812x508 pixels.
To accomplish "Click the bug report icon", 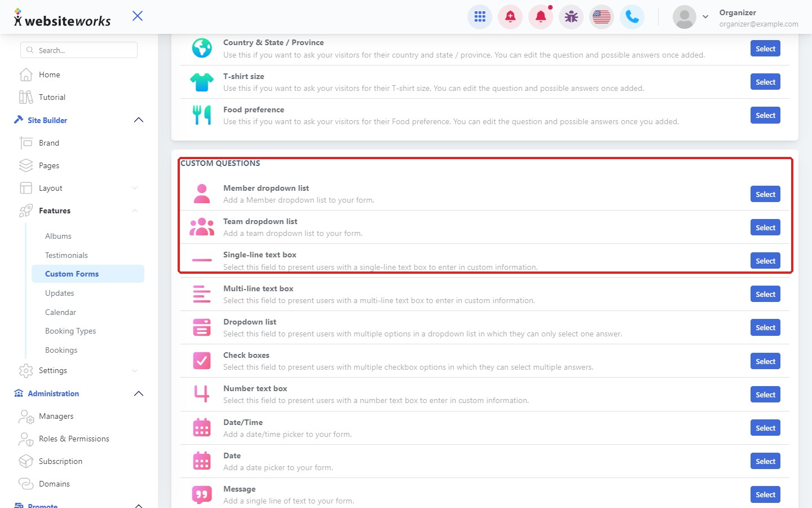I will (571, 17).
